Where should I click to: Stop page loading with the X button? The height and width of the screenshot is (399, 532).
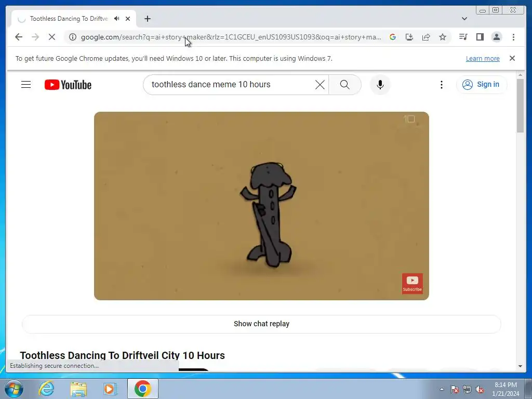(51, 37)
